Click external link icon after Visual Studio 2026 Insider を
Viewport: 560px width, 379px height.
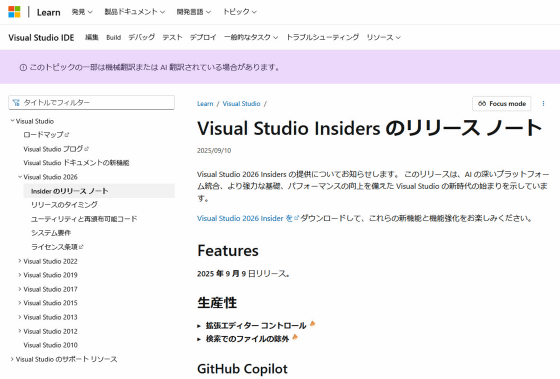pos(296,218)
